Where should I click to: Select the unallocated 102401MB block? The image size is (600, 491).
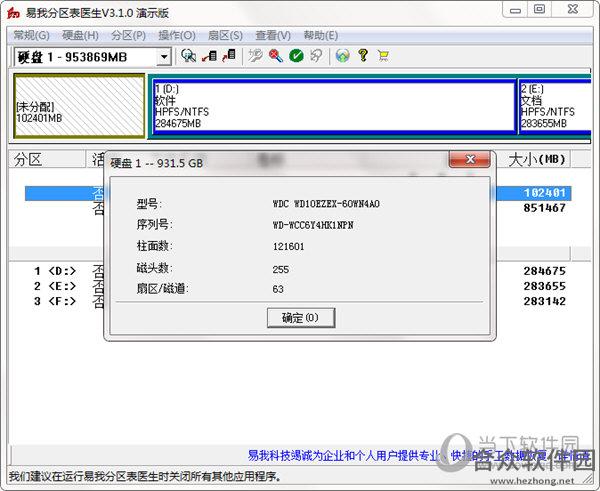click(79, 106)
